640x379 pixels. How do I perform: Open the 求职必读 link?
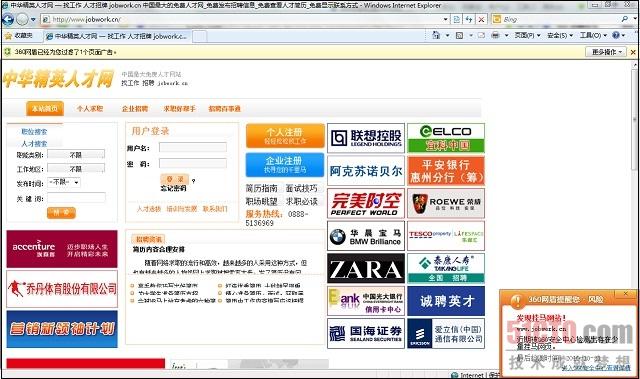coord(301,201)
